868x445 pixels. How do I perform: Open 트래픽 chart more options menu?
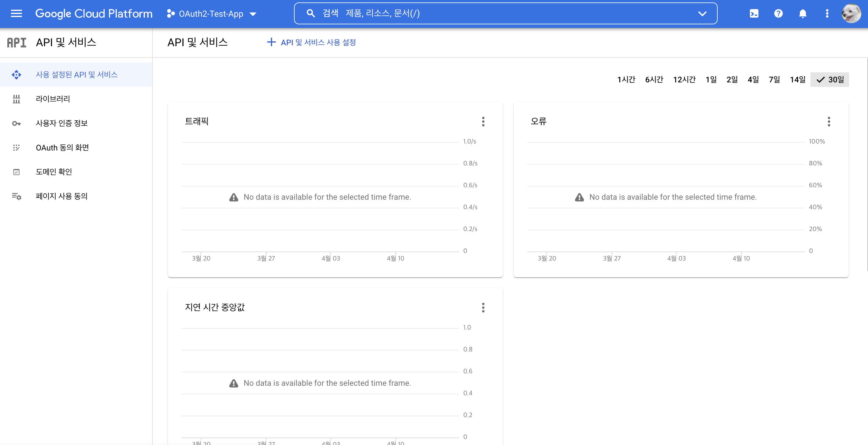click(x=483, y=122)
